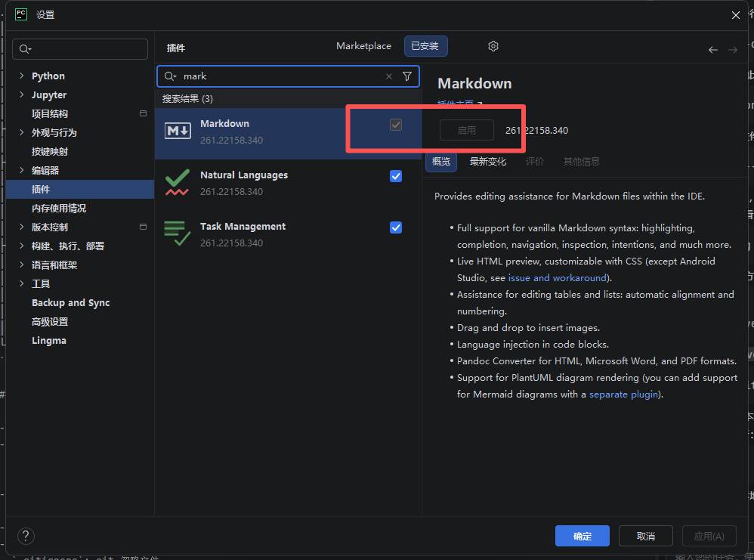Click the project-level marker beside 项目结构
Viewport: 754px width, 560px height.
(x=143, y=113)
